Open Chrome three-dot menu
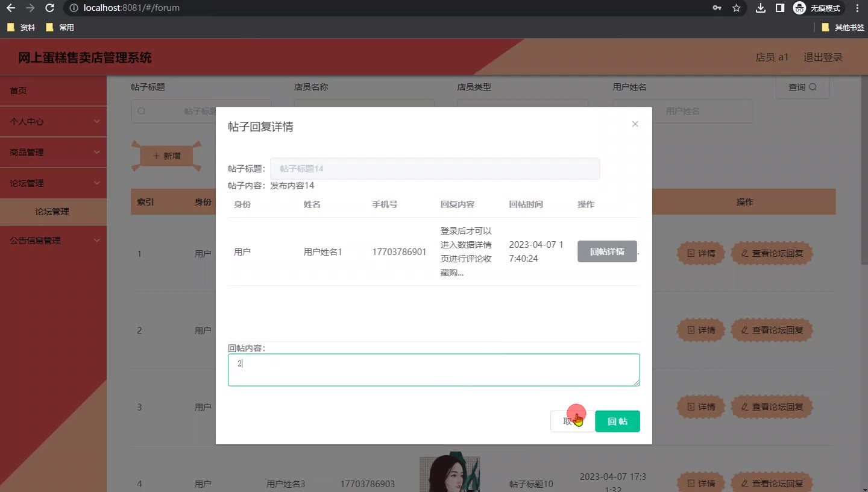The width and height of the screenshot is (868, 492). point(857,8)
